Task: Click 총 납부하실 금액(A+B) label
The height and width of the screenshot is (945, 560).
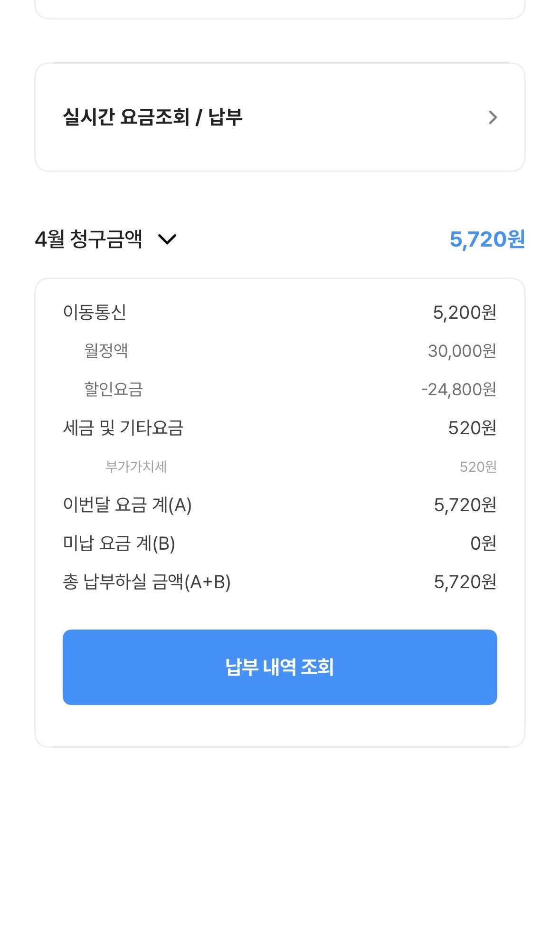Action: tap(147, 582)
